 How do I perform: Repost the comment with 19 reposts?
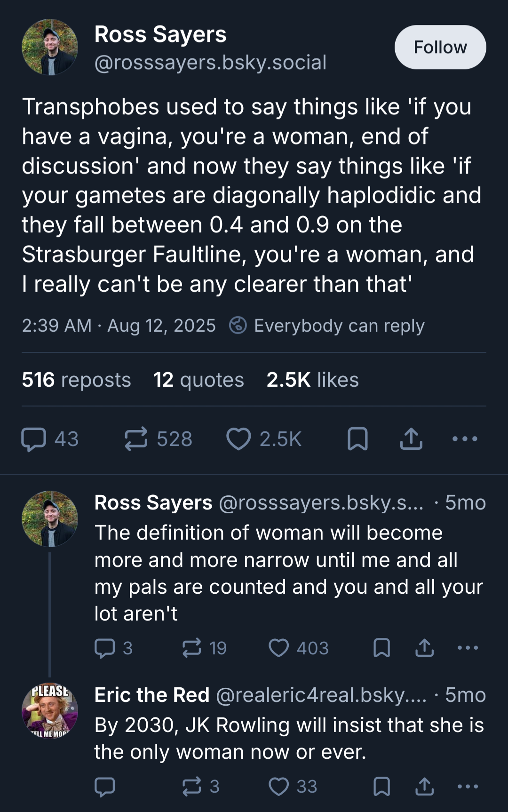tap(192, 648)
